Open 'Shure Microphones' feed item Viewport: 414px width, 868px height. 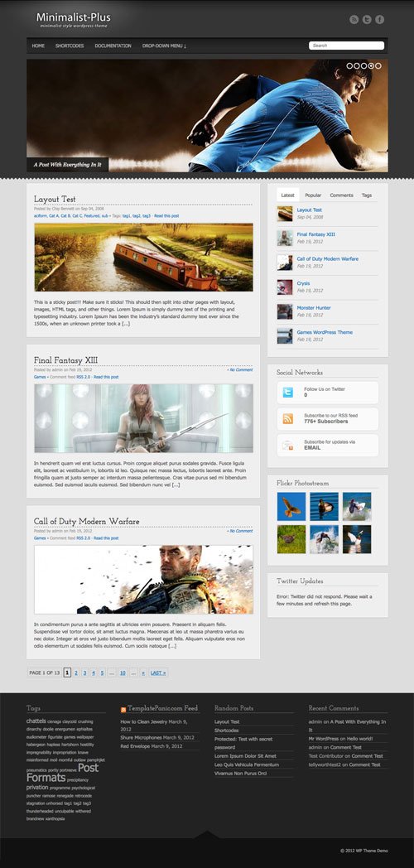141,737
